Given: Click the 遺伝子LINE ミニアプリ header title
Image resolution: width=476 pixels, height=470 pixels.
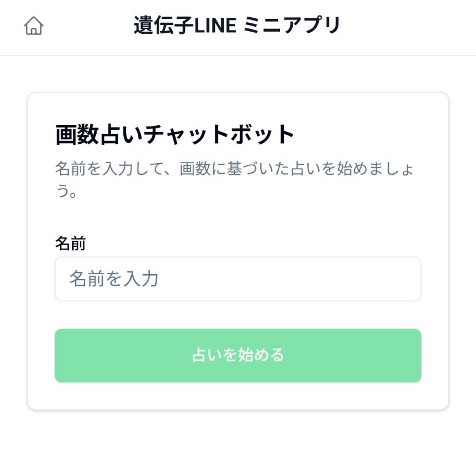Looking at the screenshot, I should (x=237, y=26).
